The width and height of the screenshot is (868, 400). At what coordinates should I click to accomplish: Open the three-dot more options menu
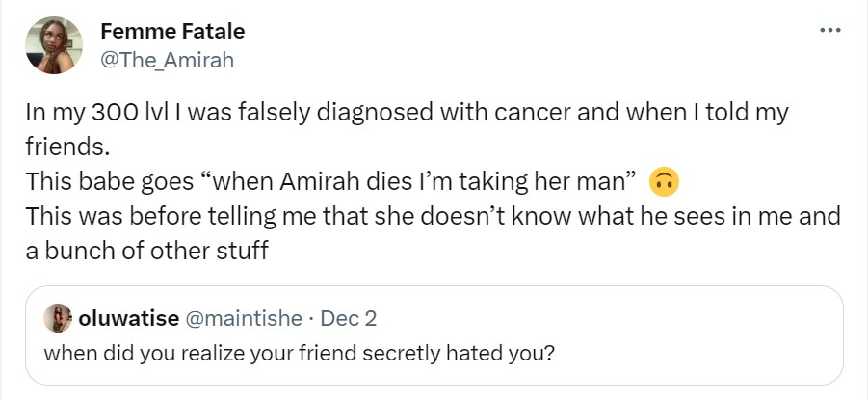[x=829, y=31]
